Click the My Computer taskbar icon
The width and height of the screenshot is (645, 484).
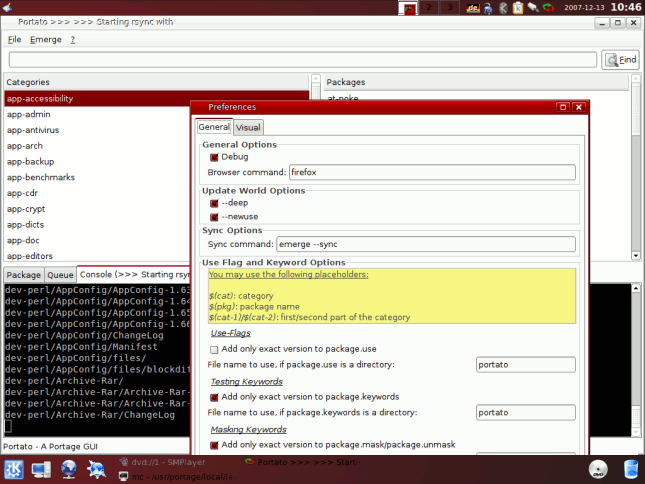click(41, 470)
